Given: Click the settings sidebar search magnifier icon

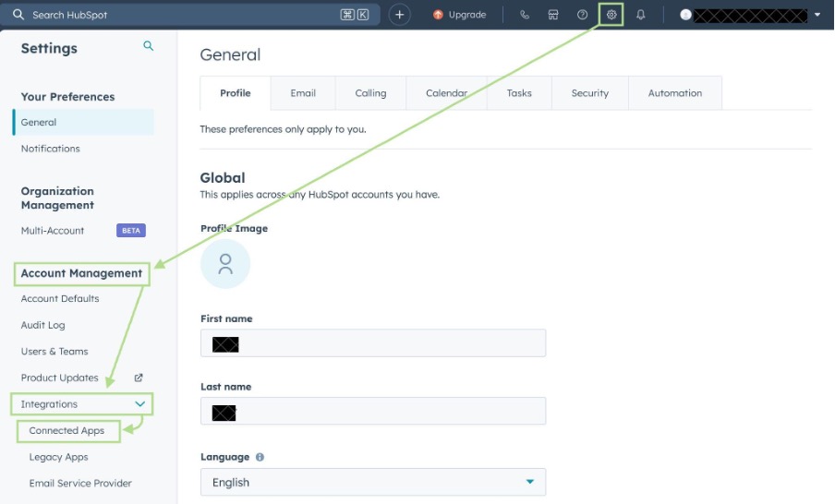Looking at the screenshot, I should point(148,46).
